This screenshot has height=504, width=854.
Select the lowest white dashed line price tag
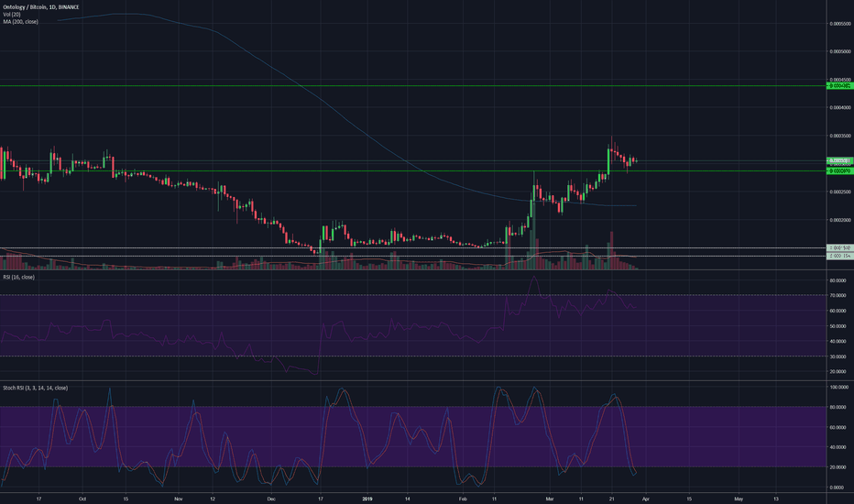(x=840, y=256)
